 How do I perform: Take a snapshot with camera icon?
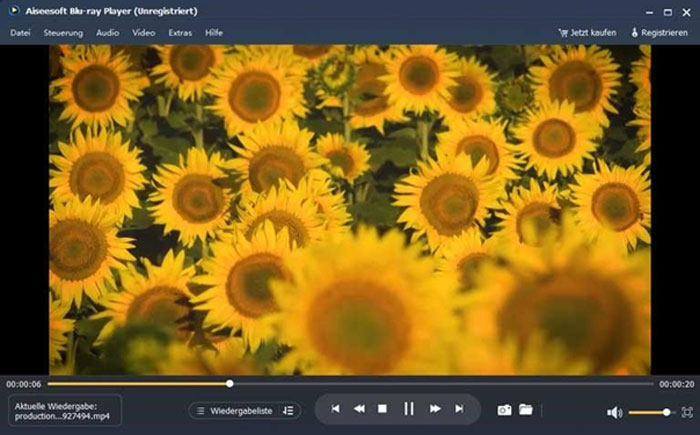[505, 410]
